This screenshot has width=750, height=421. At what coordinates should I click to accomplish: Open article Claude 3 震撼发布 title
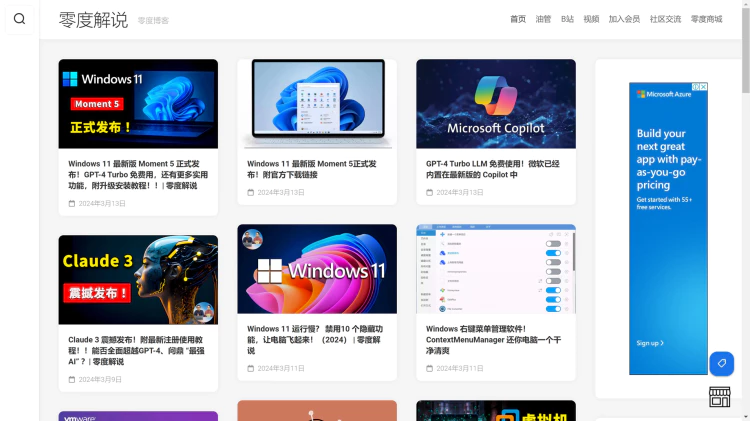pos(136,351)
